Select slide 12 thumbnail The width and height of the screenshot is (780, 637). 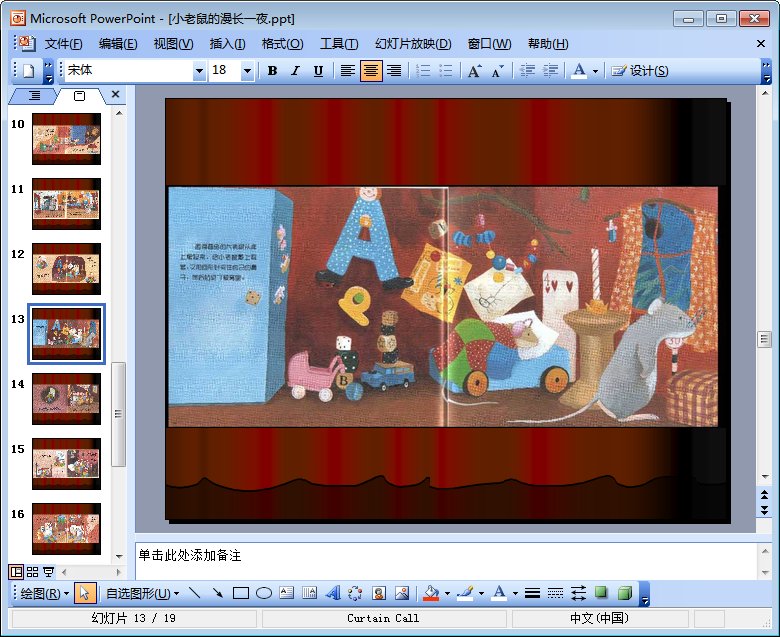click(x=66, y=269)
